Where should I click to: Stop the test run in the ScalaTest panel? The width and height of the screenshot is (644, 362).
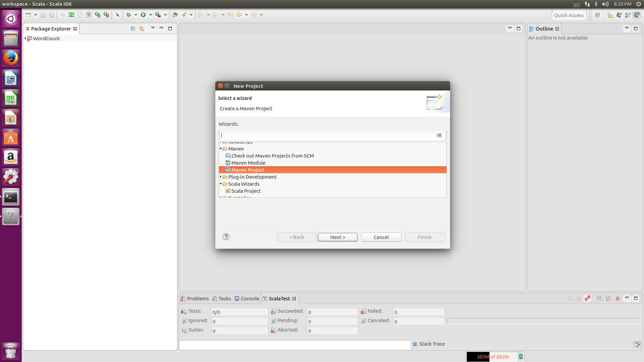point(618,298)
